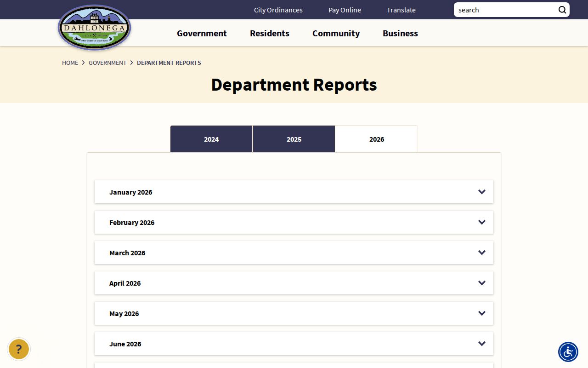588x368 pixels.
Task: Expand the March 2026 chevron
Action: (482, 253)
